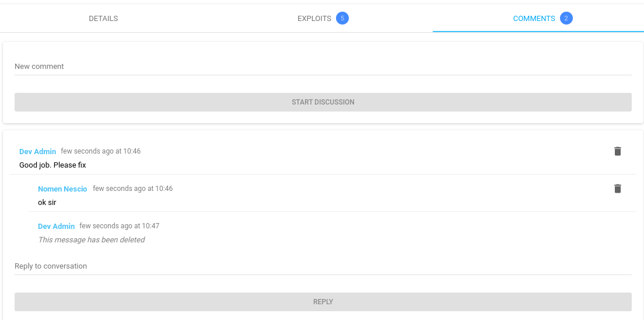Open Dev Admin author link on first comment
This screenshot has width=644, height=320.
37,152
